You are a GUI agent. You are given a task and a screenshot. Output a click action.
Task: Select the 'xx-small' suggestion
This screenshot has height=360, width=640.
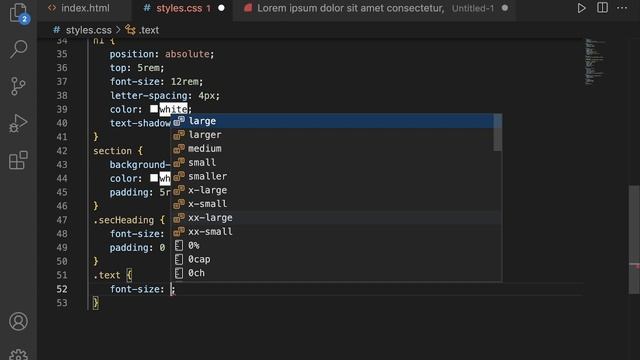point(332,232)
